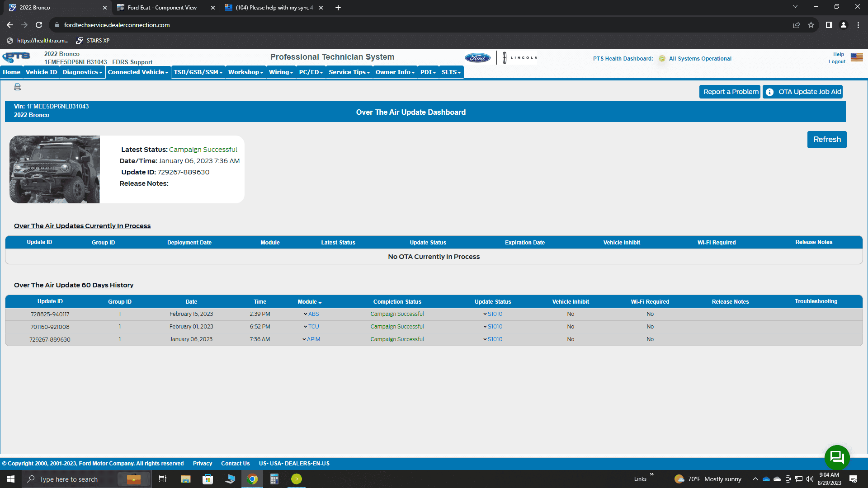Go to the Vehicle ID menu item
The height and width of the screenshot is (488, 868).
point(42,72)
